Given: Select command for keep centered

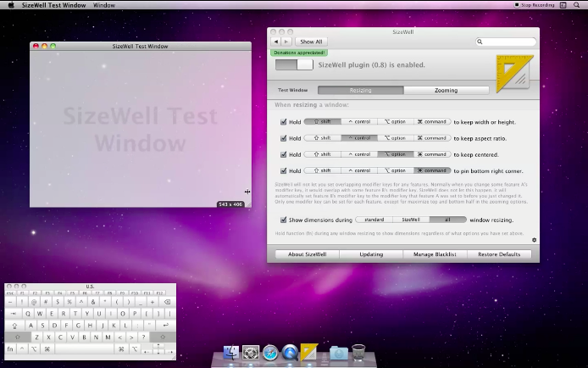Looking at the screenshot, I should click(x=432, y=154).
